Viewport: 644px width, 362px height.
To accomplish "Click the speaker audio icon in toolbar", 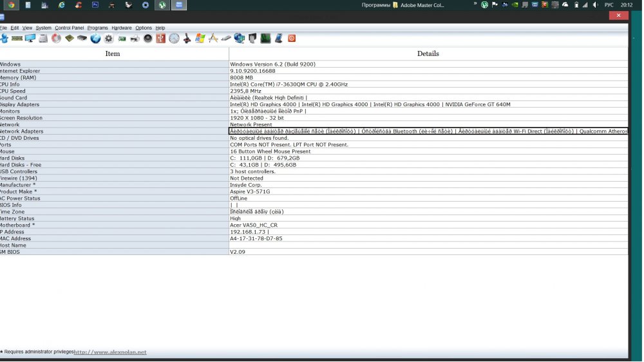I will tap(148, 39).
